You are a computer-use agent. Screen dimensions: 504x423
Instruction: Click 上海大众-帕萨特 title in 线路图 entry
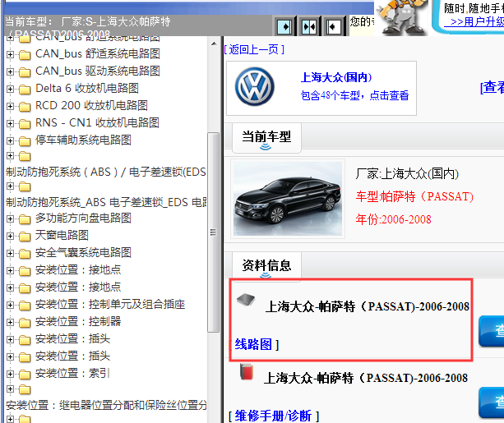click(367, 306)
